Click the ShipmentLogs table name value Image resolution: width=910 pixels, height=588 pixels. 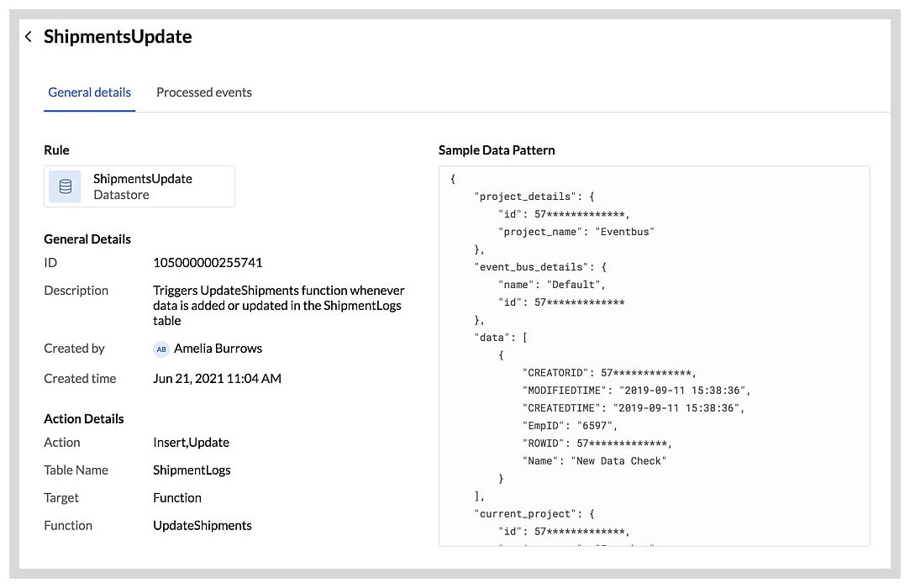coord(192,470)
